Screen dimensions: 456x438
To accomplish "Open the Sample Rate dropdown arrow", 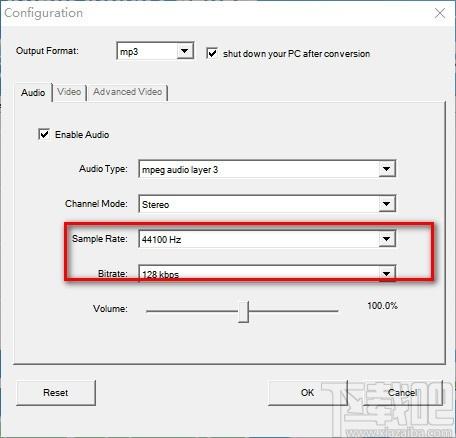I will (x=387, y=239).
